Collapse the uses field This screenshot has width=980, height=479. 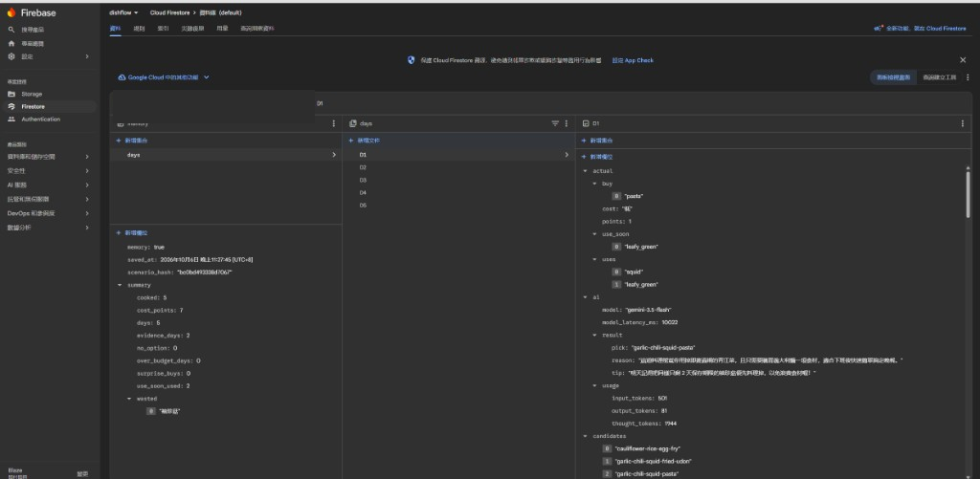[595, 259]
